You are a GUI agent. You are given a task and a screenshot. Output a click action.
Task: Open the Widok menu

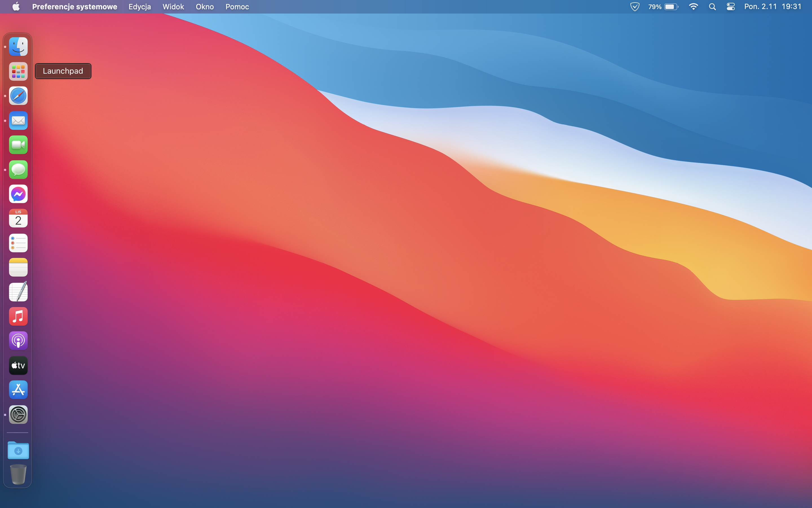click(x=173, y=7)
